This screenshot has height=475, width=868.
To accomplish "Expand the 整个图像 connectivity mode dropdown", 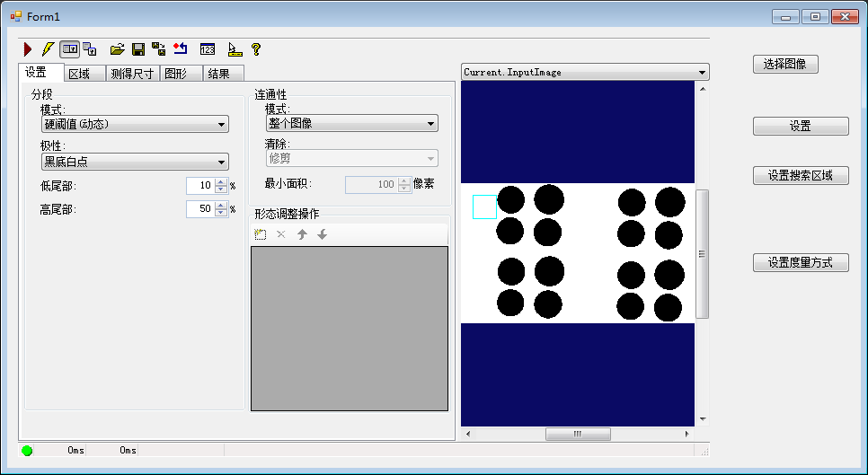I will pyautogui.click(x=351, y=124).
